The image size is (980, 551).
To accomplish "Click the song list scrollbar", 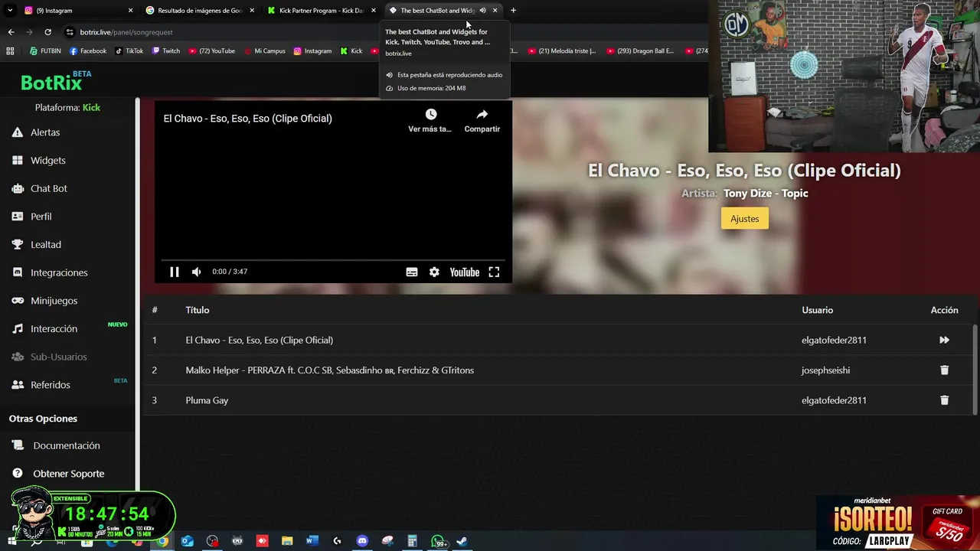I will [975, 370].
